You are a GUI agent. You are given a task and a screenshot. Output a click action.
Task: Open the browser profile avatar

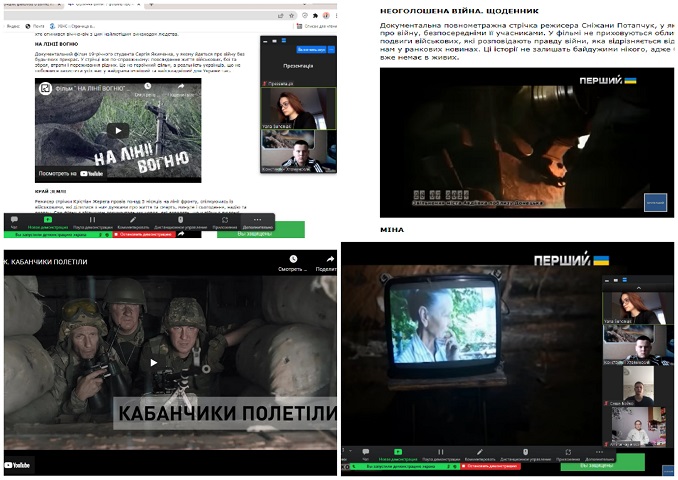(326, 16)
